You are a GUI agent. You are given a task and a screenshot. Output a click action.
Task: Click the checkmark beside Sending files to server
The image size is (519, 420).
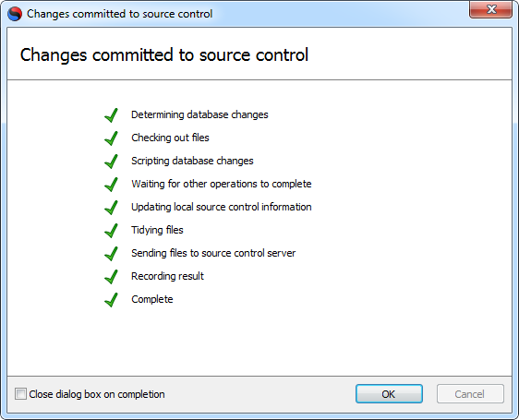(111, 254)
